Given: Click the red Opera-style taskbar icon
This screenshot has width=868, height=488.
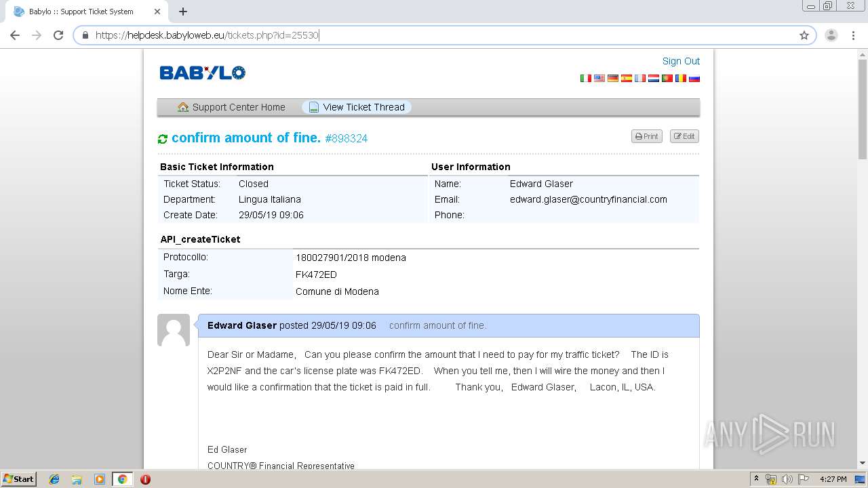Looking at the screenshot, I should pyautogui.click(x=145, y=479).
